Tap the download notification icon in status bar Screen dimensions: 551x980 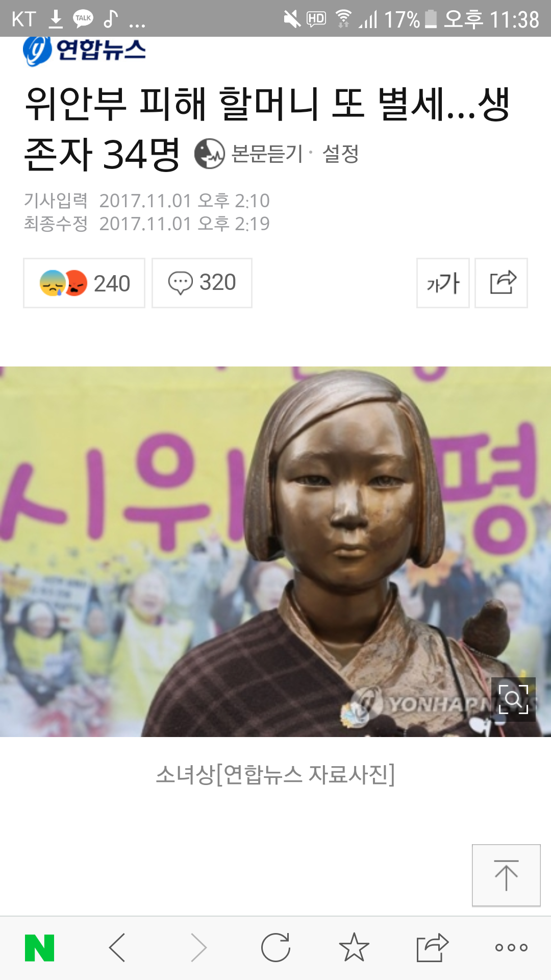(x=56, y=19)
